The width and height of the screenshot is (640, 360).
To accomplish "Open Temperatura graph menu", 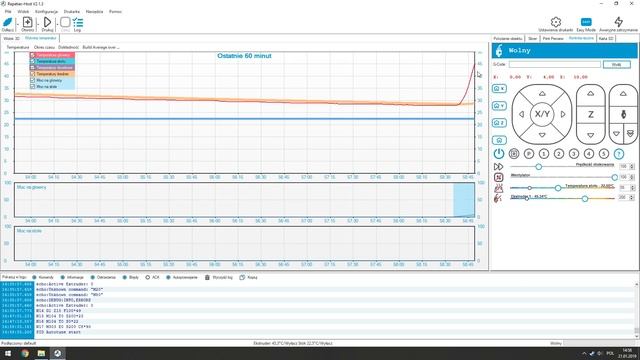I will coord(18,47).
